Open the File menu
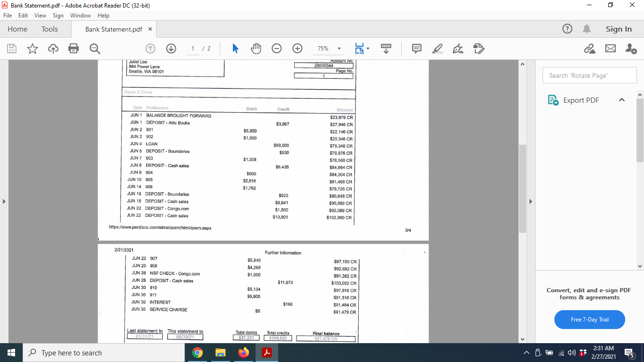This screenshot has height=362, width=644. [8, 16]
